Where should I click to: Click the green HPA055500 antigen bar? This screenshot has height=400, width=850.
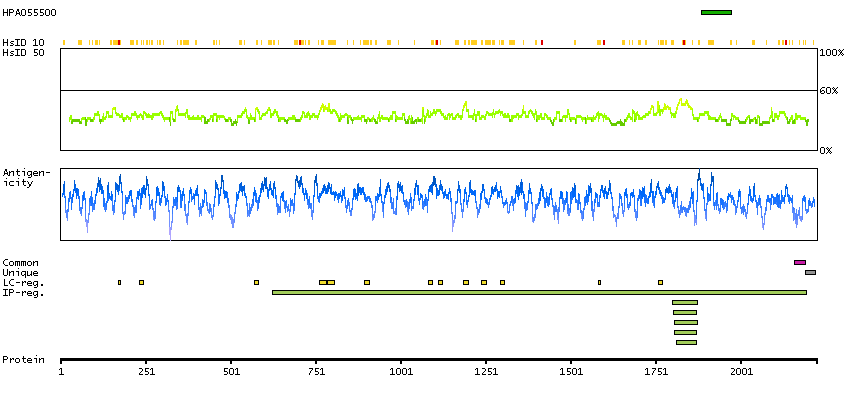coord(716,12)
